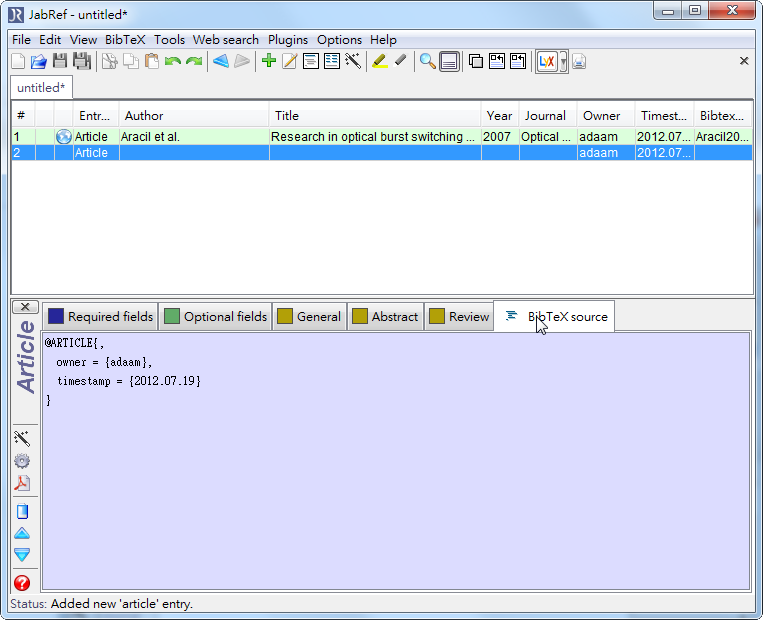Sort the table by the Owner column header
This screenshot has height=620, width=763.
pyautogui.click(x=605, y=116)
